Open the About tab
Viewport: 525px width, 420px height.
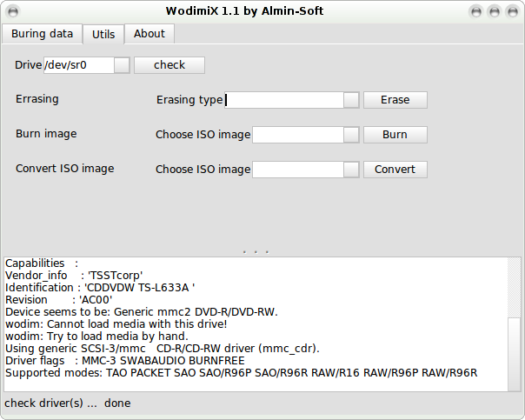click(x=150, y=34)
